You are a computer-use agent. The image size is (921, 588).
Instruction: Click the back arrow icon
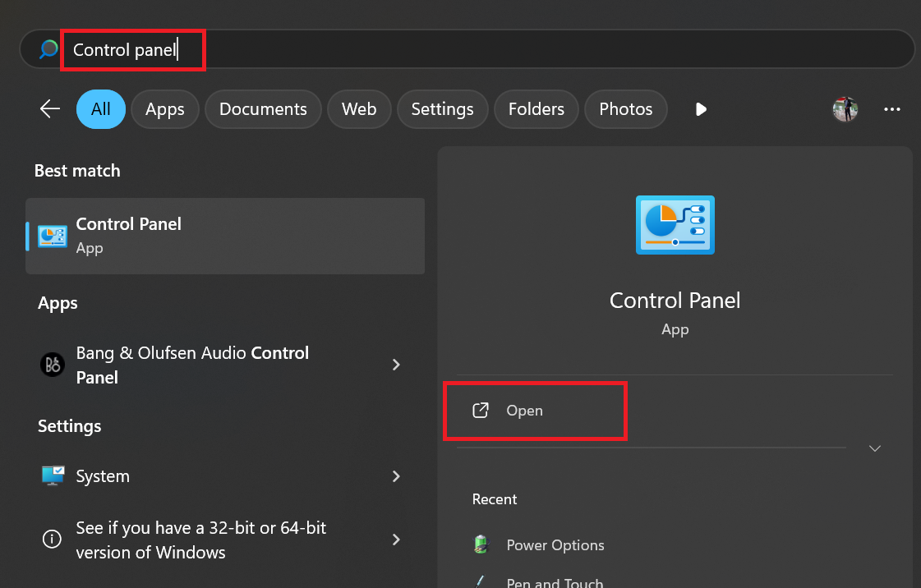[50, 109]
